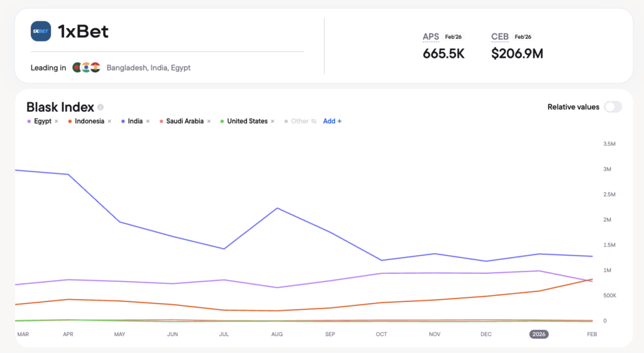
Task: Open the Blask Index info tooltip icon
Action: 101,107
